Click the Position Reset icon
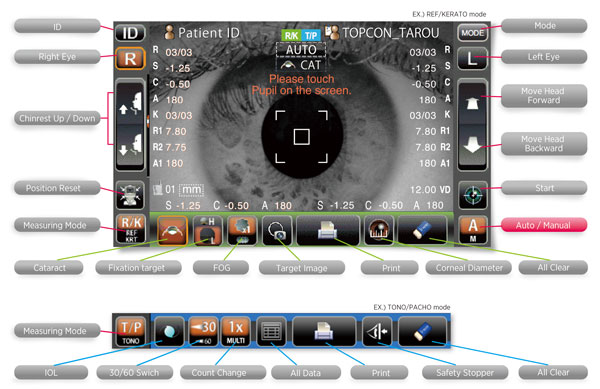The height and width of the screenshot is (389, 600). (x=130, y=195)
